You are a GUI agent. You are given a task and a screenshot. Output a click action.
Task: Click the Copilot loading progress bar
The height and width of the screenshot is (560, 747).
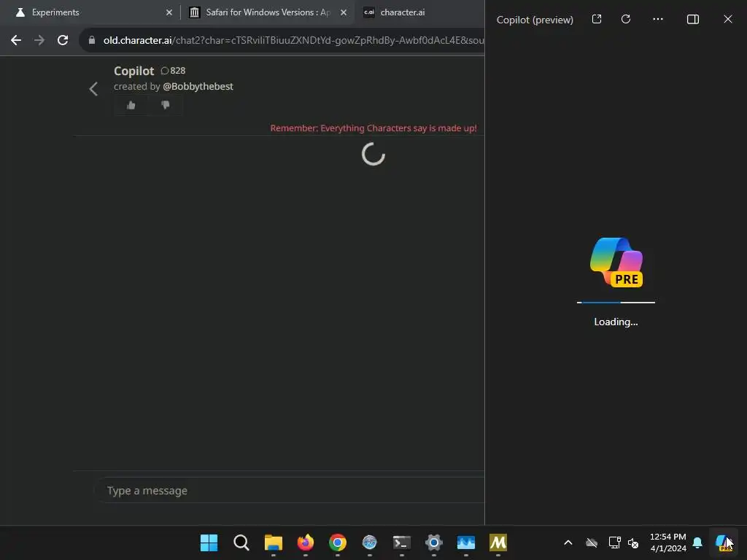click(x=616, y=302)
